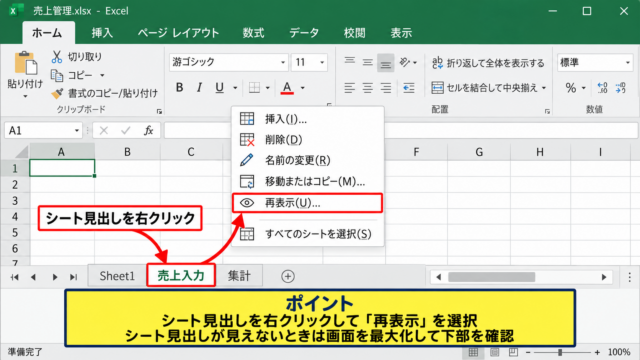Choose 挿入(I)... in the context menu

(x=308, y=119)
